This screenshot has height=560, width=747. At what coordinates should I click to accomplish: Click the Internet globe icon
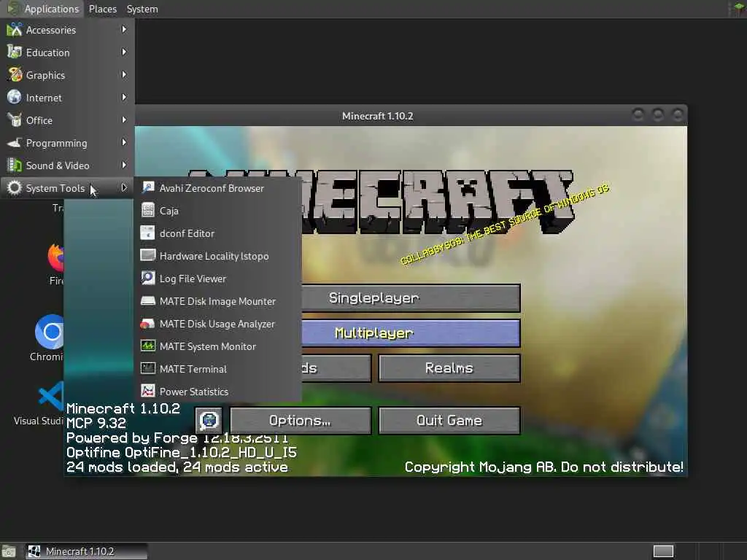pyautogui.click(x=15, y=97)
